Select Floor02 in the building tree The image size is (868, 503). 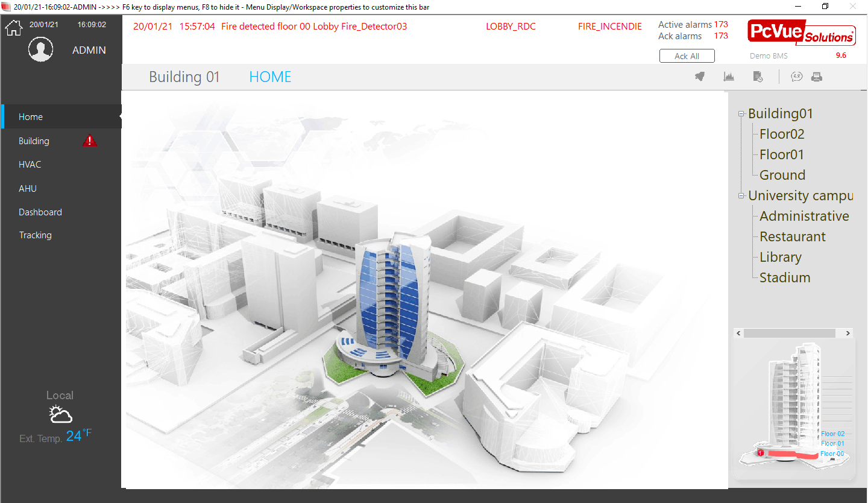[782, 134]
